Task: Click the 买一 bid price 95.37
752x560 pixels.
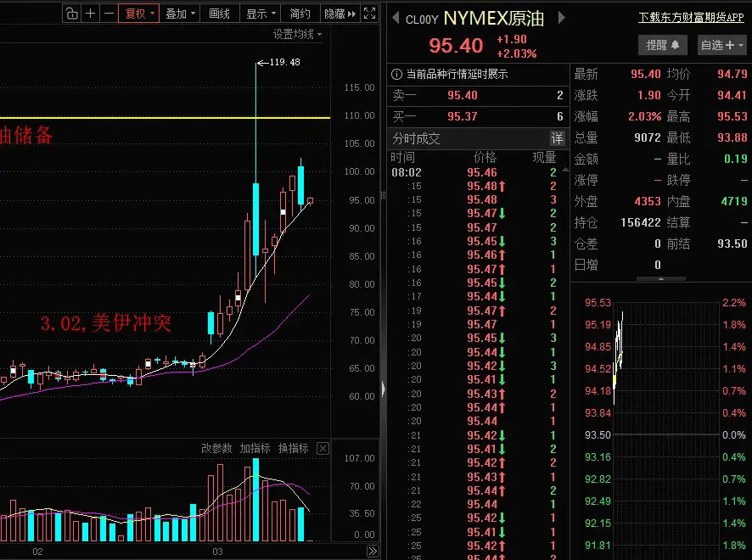Action: (x=463, y=116)
